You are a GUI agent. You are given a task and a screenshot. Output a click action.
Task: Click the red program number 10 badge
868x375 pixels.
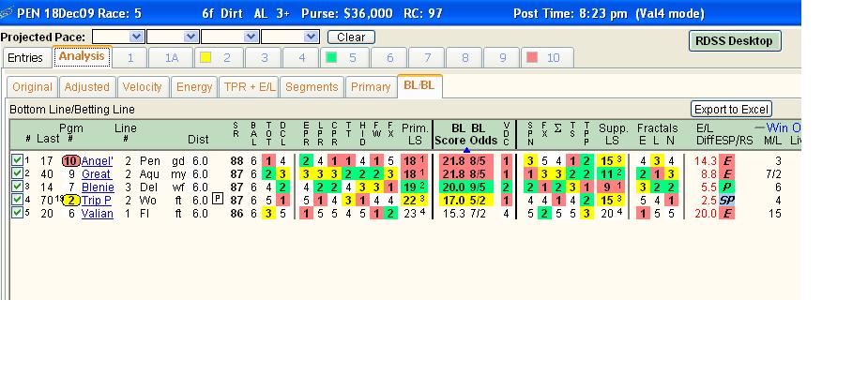(x=70, y=161)
